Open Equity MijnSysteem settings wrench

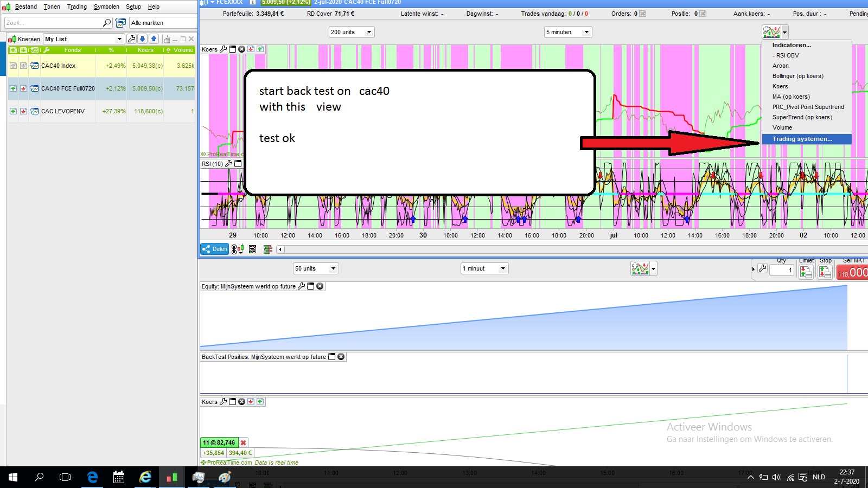tap(302, 286)
